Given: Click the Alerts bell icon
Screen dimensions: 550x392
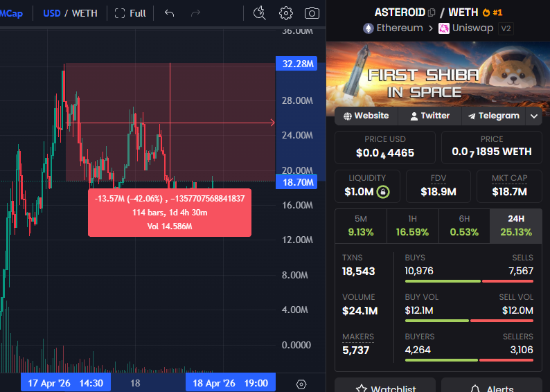Looking at the screenshot, I should point(475,389).
